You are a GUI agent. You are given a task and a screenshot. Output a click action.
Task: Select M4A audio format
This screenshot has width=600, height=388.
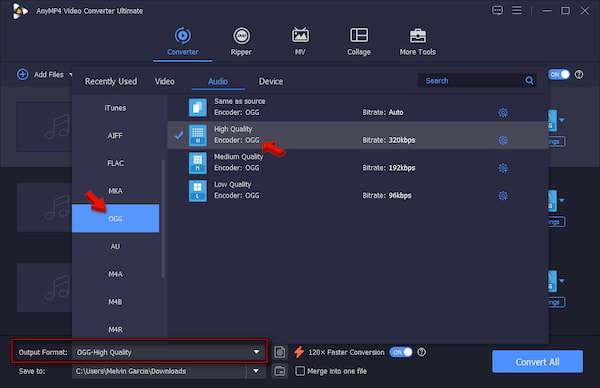115,274
